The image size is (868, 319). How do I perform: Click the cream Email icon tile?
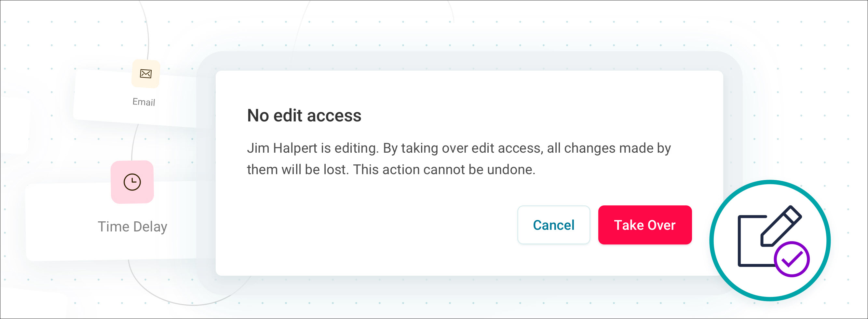point(145,74)
